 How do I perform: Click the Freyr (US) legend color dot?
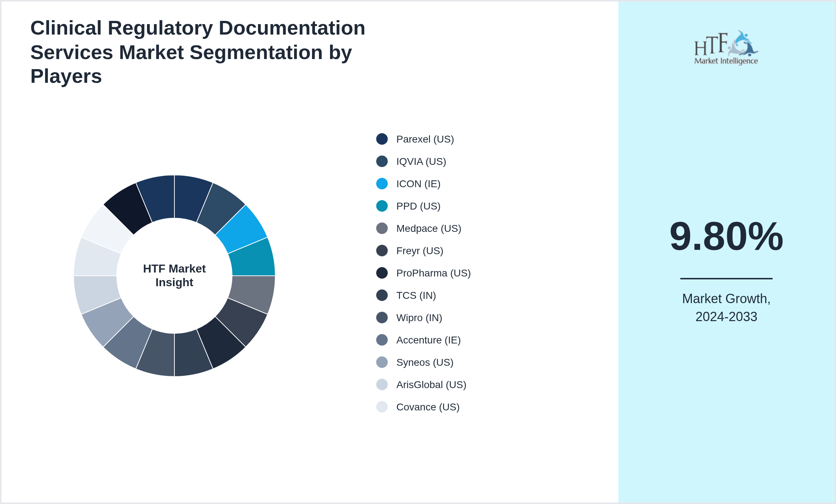pyautogui.click(x=382, y=251)
